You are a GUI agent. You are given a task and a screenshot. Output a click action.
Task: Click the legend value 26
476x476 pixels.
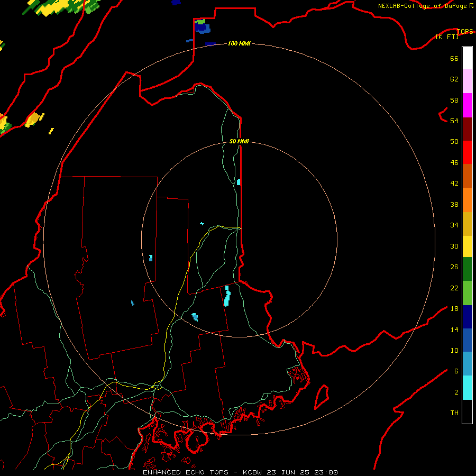point(454,267)
